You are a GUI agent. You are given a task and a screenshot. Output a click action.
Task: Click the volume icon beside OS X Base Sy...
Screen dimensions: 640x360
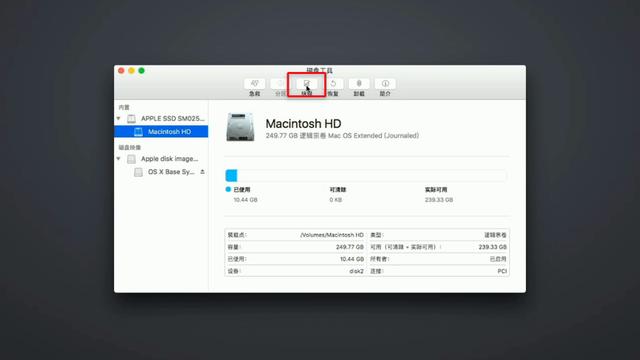(x=138, y=172)
